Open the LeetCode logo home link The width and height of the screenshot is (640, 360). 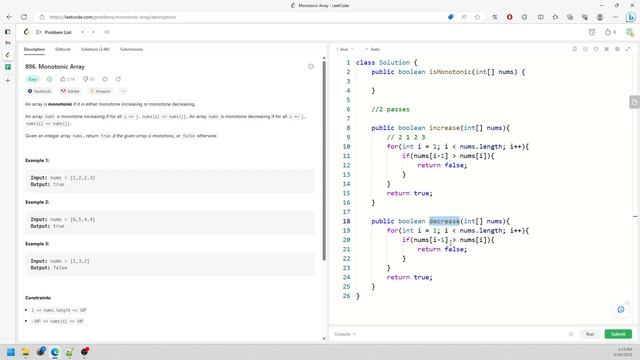pyautogui.click(x=27, y=32)
